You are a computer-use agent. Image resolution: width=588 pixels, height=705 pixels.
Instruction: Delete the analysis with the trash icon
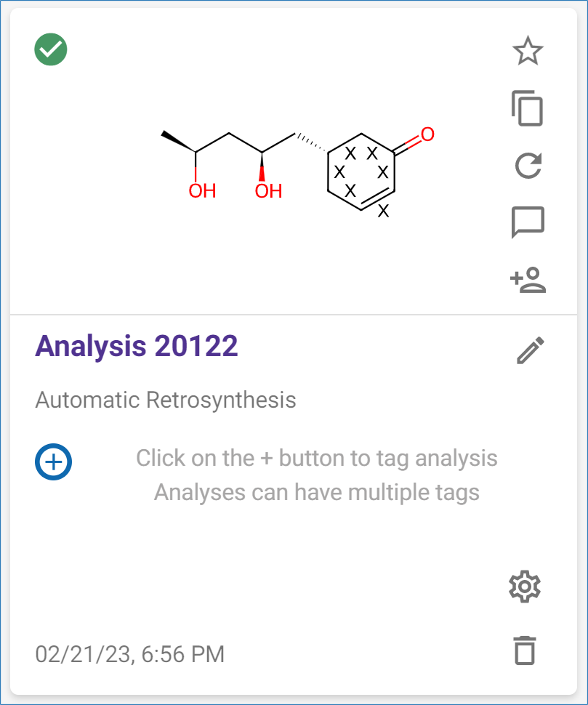pos(524,650)
